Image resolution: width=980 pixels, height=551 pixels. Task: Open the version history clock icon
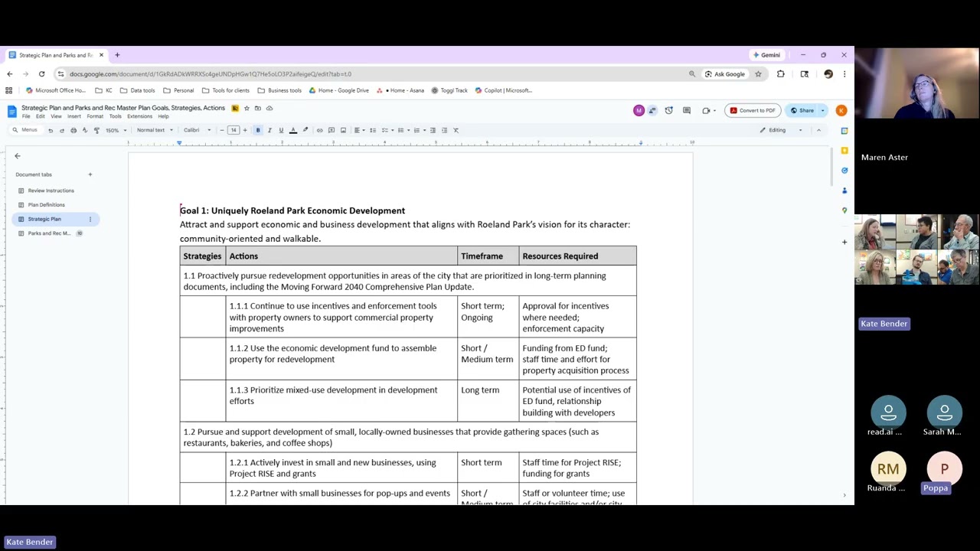669,110
